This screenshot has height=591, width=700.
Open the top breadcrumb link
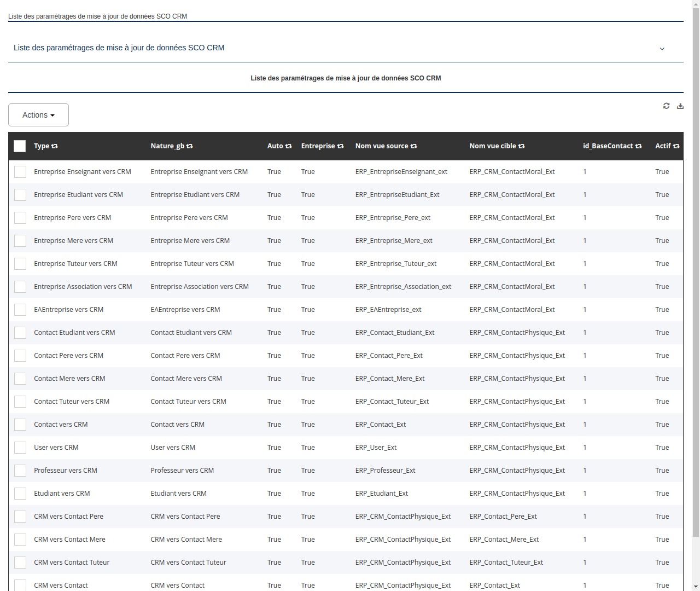(97, 16)
